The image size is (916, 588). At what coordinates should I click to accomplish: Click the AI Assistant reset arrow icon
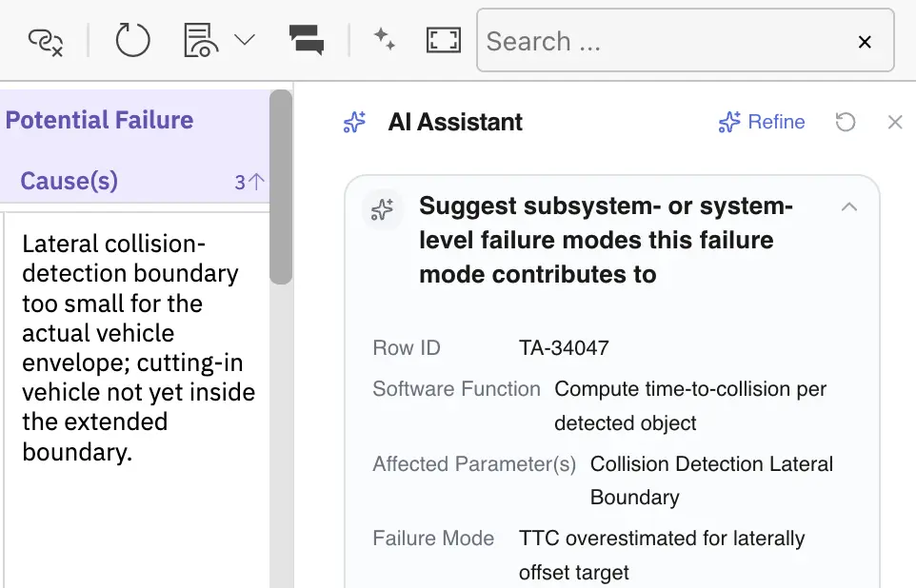click(x=846, y=122)
